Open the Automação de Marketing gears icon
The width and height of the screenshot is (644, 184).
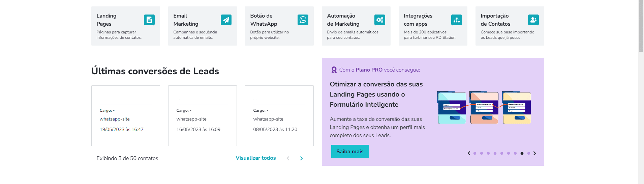tap(379, 20)
